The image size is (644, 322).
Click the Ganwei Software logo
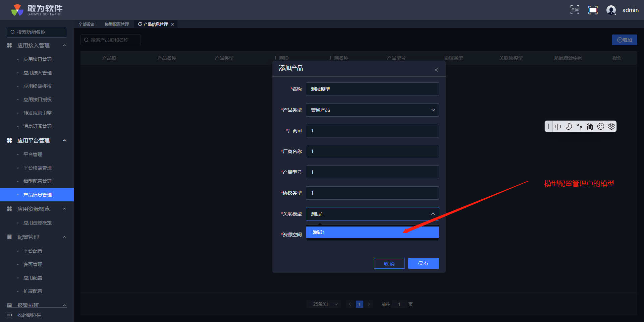pos(37,10)
